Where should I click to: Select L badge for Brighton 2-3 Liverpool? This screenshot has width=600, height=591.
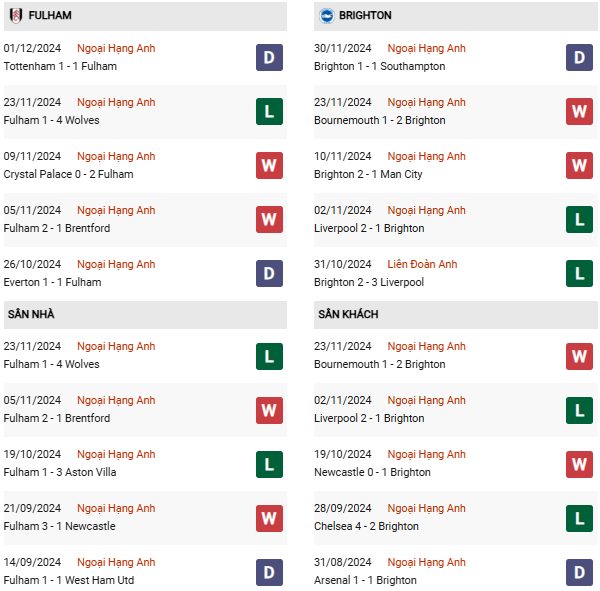pos(580,274)
